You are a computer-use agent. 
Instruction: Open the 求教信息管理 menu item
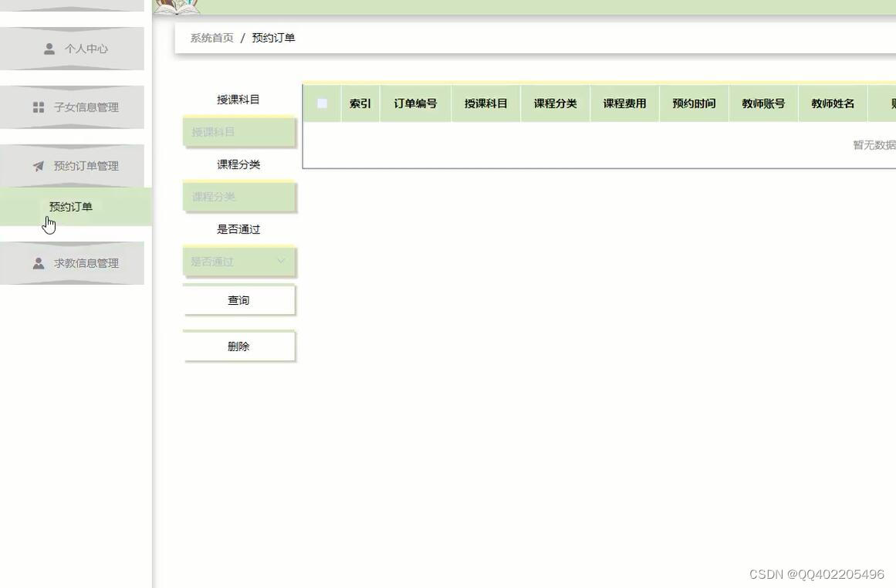[86, 262]
